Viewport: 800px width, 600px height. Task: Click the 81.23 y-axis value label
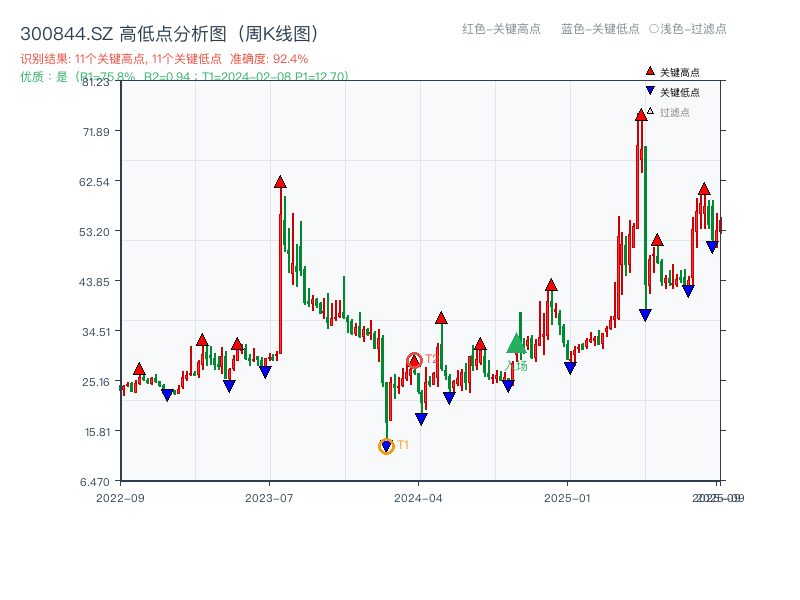(96, 85)
